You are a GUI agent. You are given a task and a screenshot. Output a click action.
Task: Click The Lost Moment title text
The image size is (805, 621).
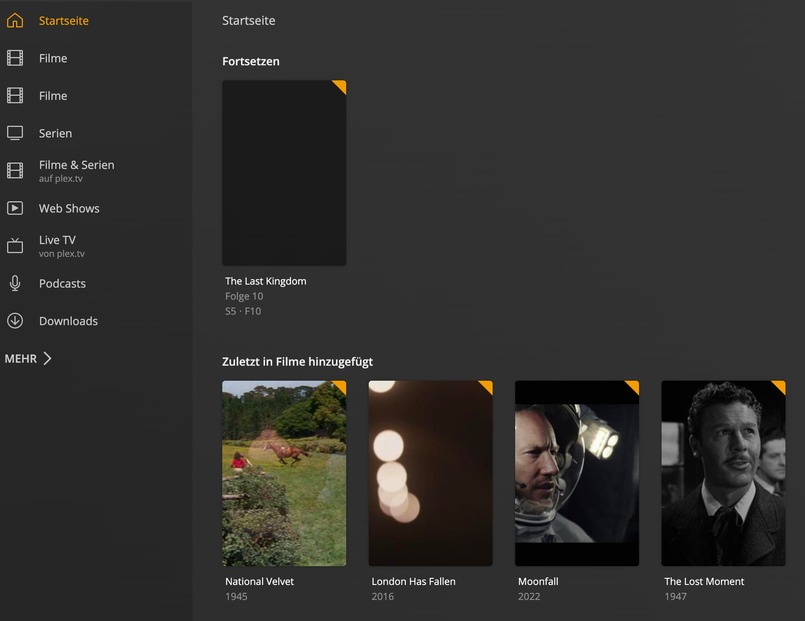(x=704, y=581)
